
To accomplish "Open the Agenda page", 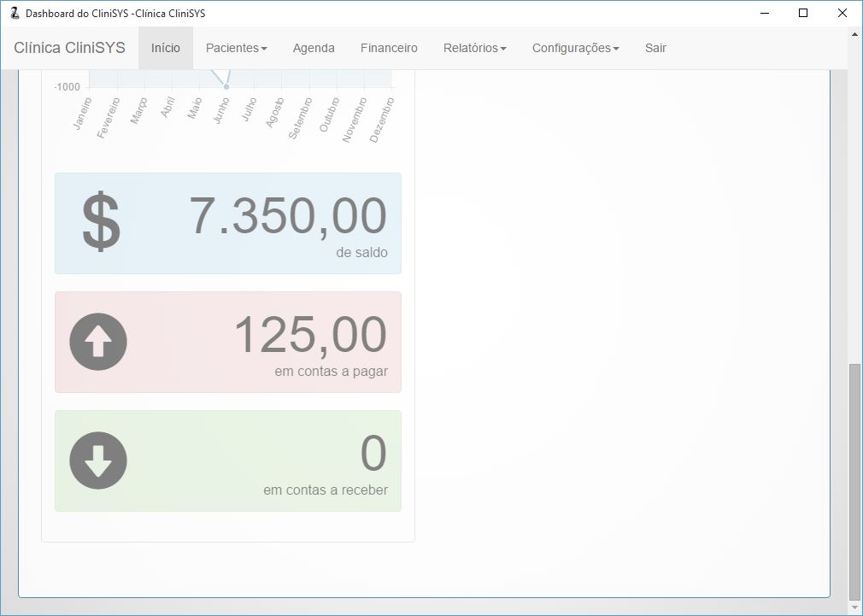I will click(x=314, y=48).
